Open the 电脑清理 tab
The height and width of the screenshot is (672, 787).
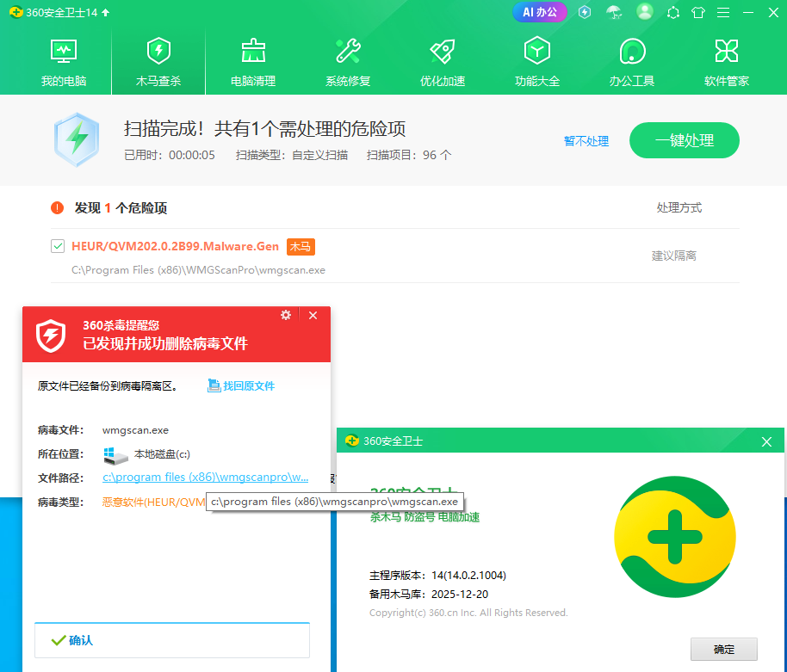pos(253,62)
